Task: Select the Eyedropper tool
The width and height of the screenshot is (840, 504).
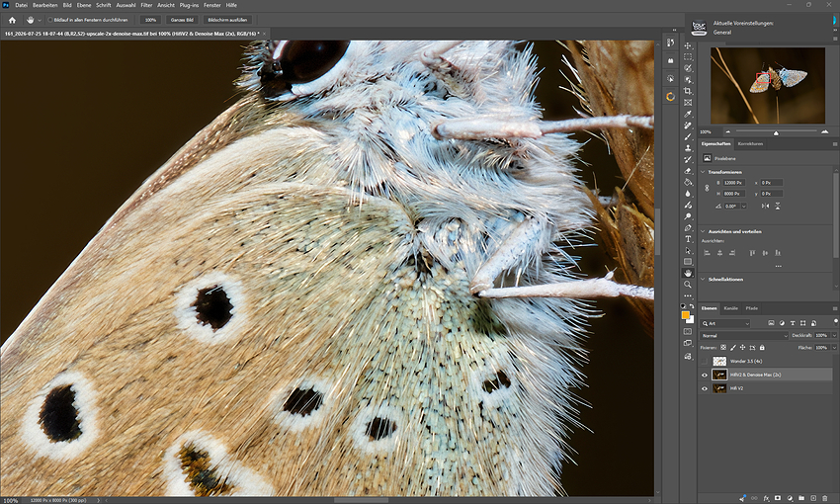Action: [688, 114]
